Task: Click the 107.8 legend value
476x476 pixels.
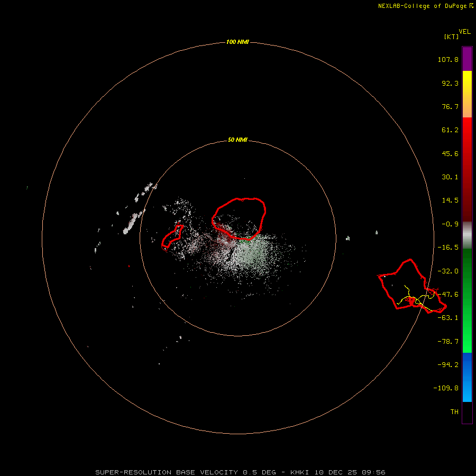Action: click(448, 59)
